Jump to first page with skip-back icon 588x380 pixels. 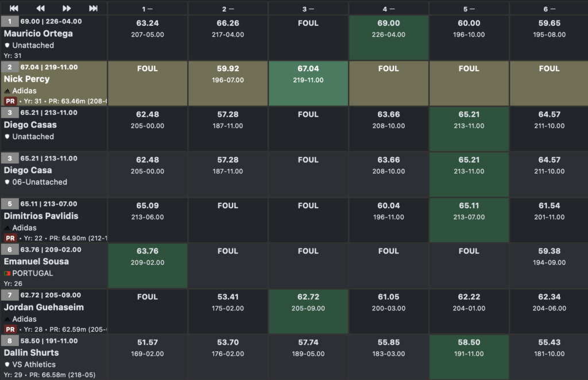click(x=14, y=8)
